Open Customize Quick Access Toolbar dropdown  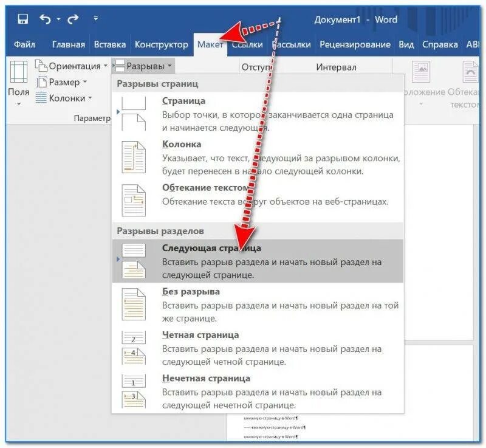[x=96, y=19]
